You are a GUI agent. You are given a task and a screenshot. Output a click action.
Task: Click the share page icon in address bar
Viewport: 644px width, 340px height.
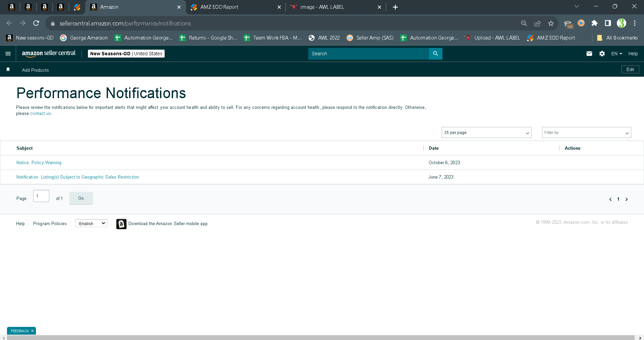click(x=537, y=23)
